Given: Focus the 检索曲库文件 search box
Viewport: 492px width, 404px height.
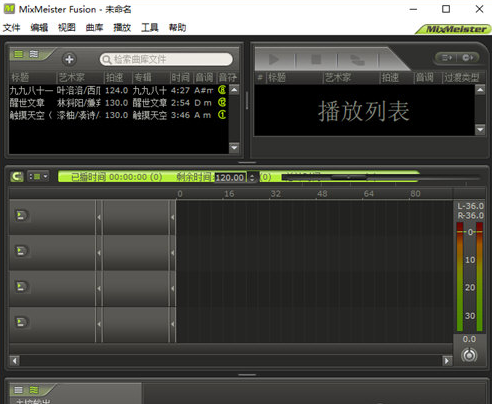Looking at the screenshot, I should pyautogui.click(x=166, y=59).
